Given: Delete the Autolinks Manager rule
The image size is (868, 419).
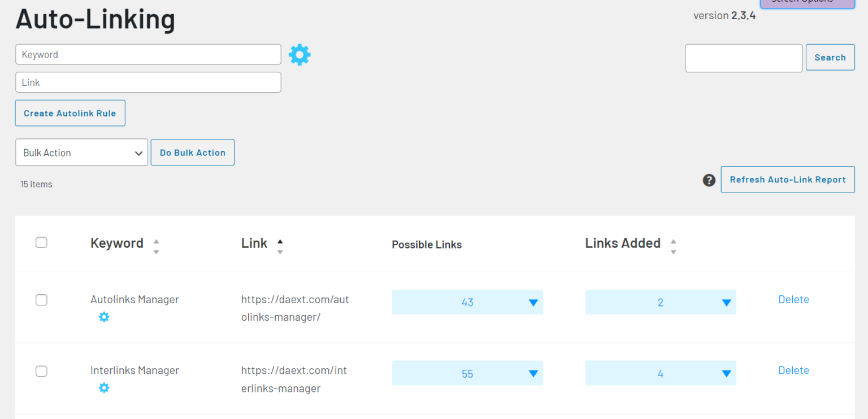Looking at the screenshot, I should click(793, 299).
